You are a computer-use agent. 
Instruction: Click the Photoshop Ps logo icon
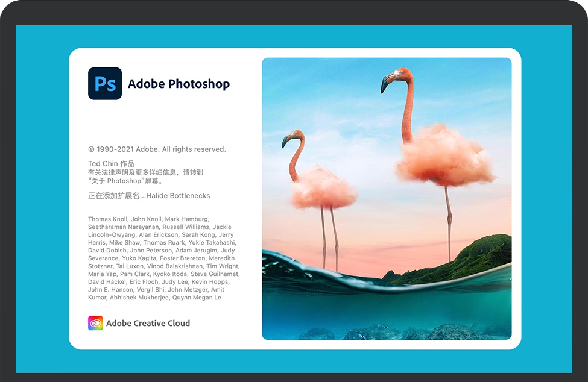tap(105, 83)
